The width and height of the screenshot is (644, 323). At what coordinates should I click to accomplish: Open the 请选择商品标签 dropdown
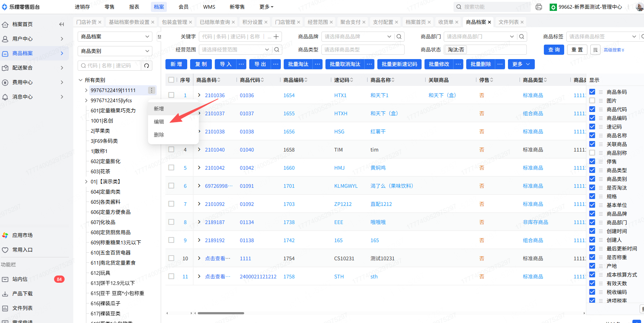click(602, 37)
